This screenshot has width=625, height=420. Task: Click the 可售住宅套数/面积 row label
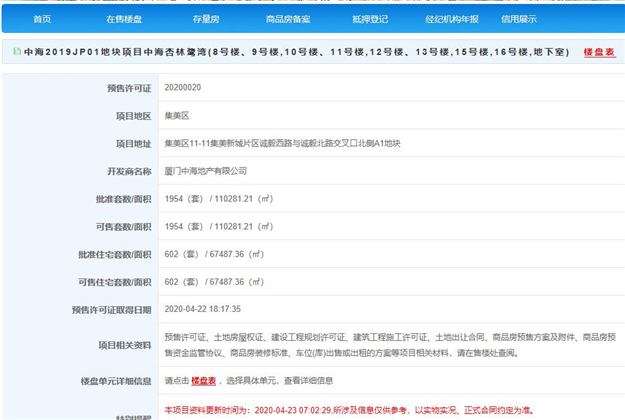(115, 282)
